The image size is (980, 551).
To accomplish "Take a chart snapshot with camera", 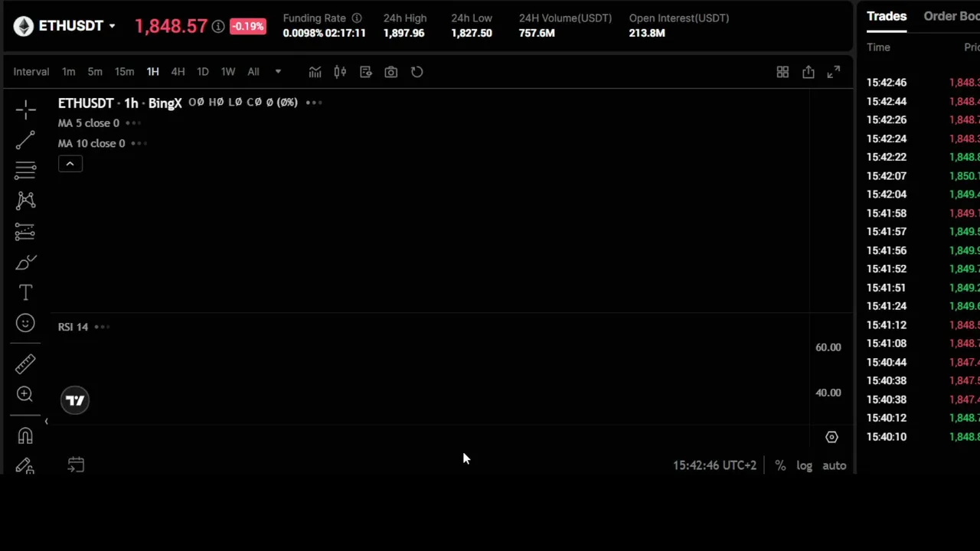I will 390,72.
